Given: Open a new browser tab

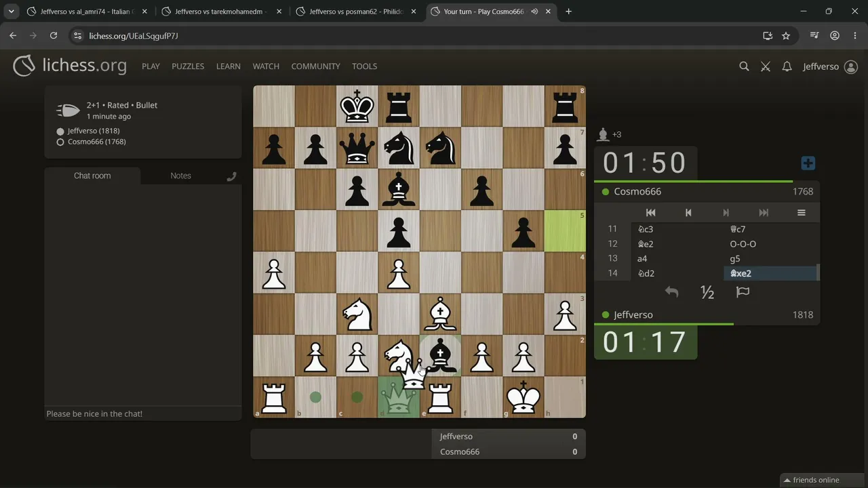Looking at the screenshot, I should pyautogui.click(x=568, y=12).
